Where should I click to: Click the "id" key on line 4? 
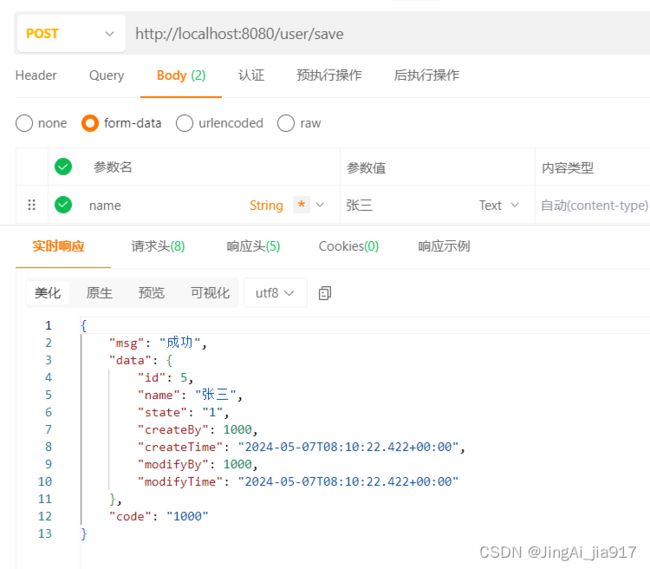[152, 378]
